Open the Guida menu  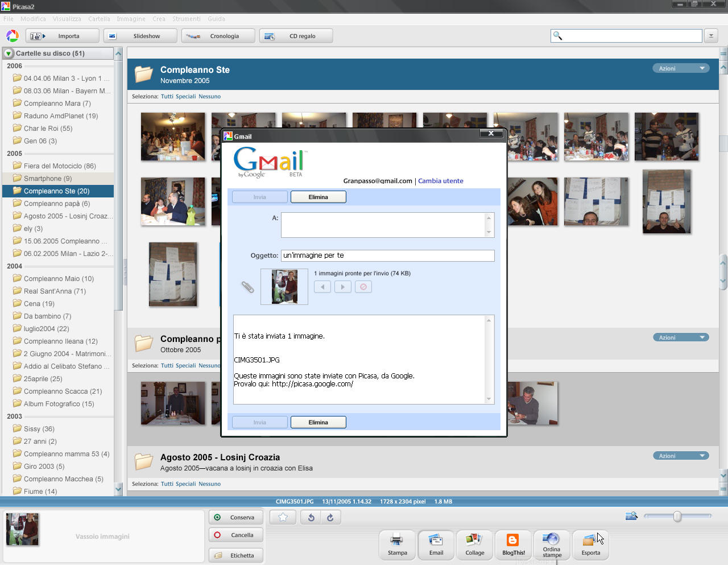click(x=216, y=19)
